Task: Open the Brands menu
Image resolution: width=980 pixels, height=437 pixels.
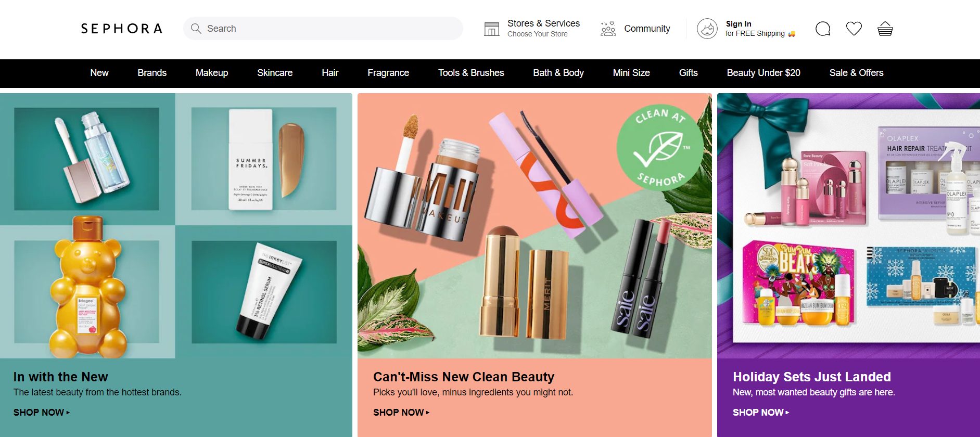Action: coord(152,73)
